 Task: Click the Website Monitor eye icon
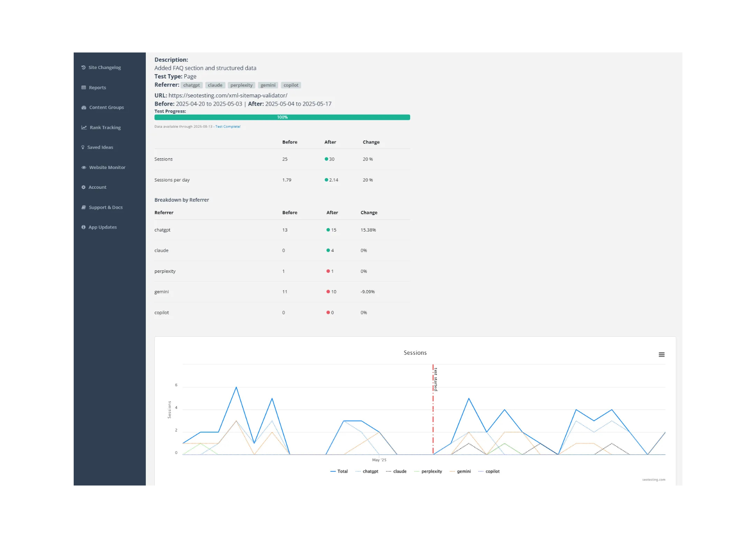pyautogui.click(x=84, y=168)
